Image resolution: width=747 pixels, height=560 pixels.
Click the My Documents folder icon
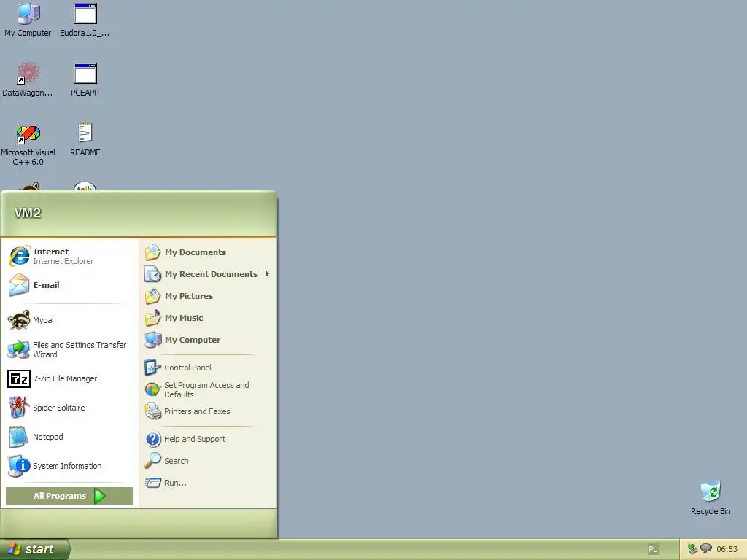[x=153, y=252]
